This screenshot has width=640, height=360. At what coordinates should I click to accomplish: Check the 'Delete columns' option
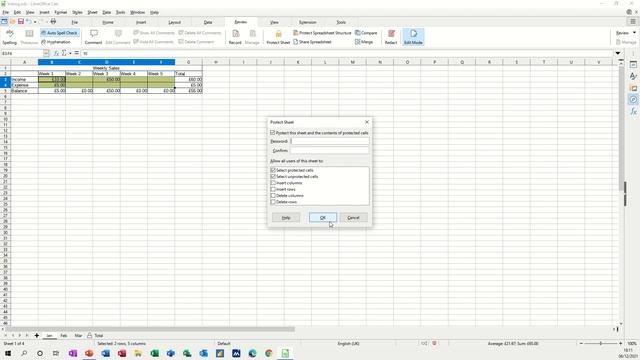[273, 196]
